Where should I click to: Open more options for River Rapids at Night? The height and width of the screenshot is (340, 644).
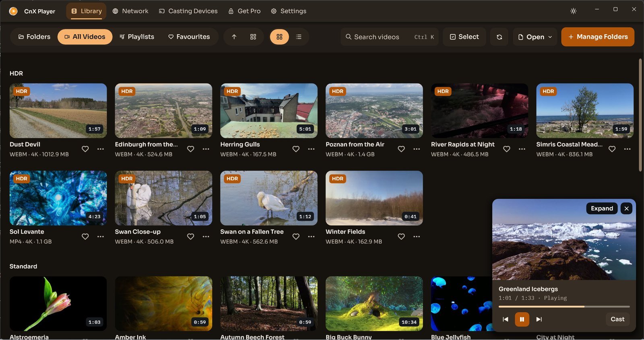click(522, 149)
